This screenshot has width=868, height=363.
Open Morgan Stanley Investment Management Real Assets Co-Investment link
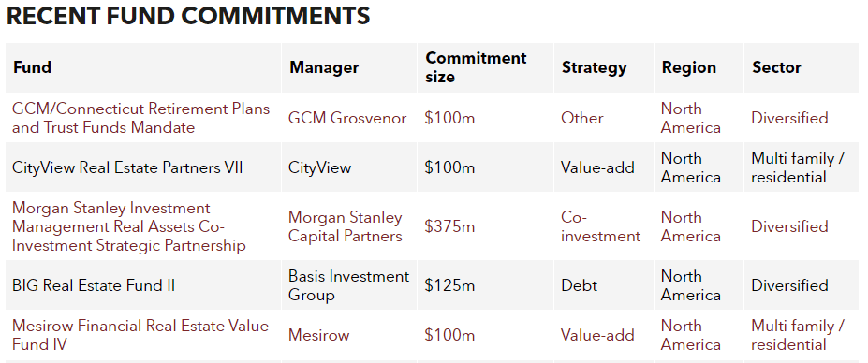click(x=129, y=226)
